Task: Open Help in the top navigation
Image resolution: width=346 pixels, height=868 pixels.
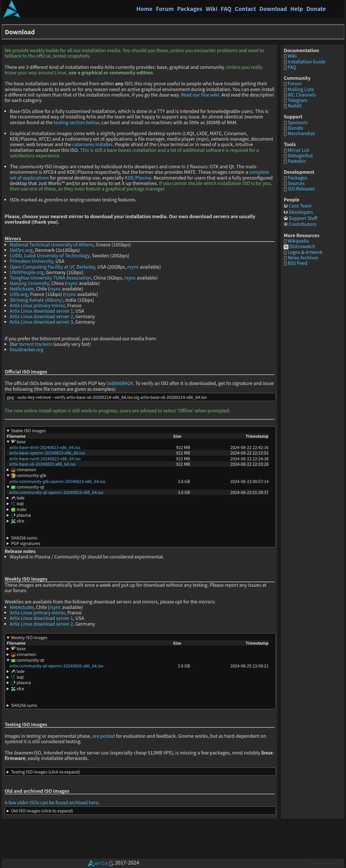Action: point(296,9)
